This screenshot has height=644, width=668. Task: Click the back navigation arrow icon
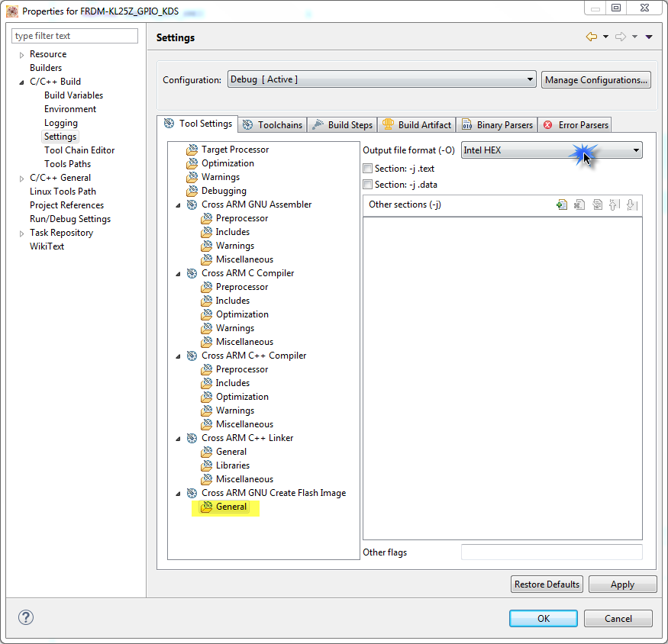coord(592,37)
